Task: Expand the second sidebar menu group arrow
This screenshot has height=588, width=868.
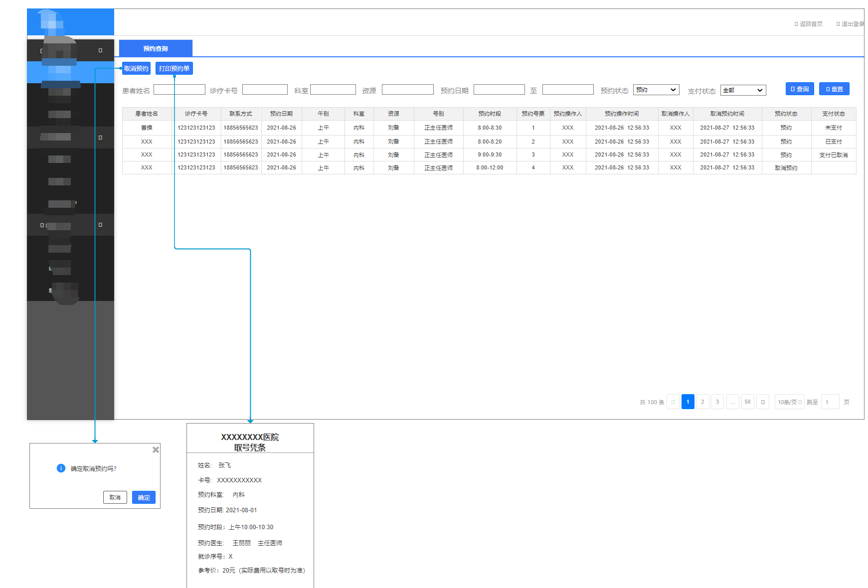Action: [x=100, y=138]
